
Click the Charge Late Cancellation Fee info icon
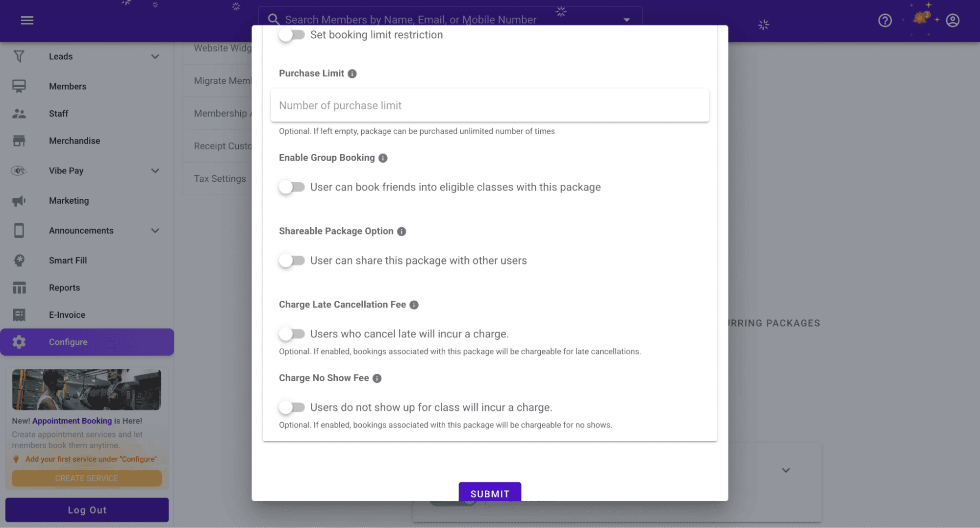tap(414, 305)
